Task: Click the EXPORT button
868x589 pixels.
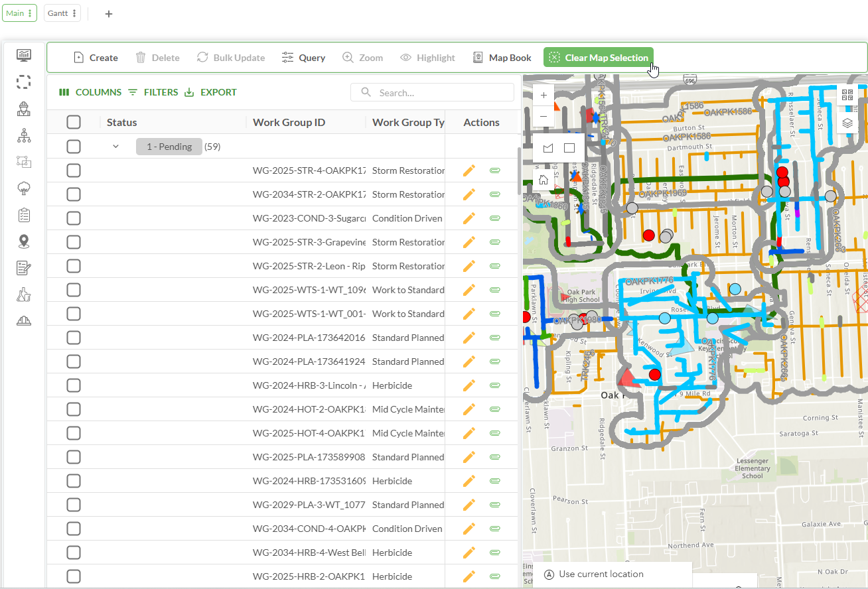Action: tap(210, 92)
